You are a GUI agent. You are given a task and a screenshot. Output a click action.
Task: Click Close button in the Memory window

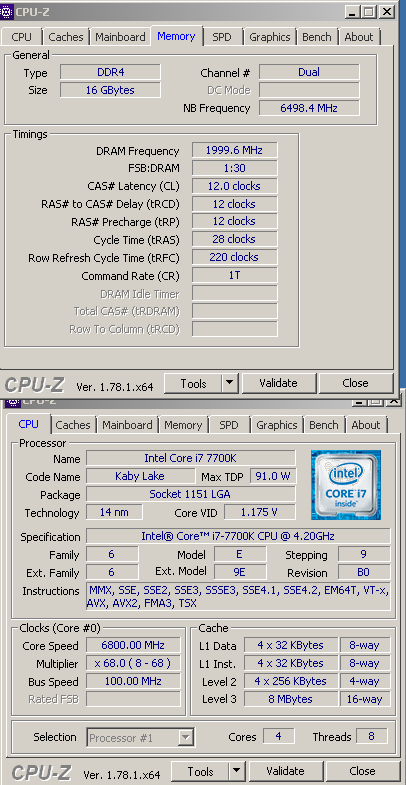355,383
